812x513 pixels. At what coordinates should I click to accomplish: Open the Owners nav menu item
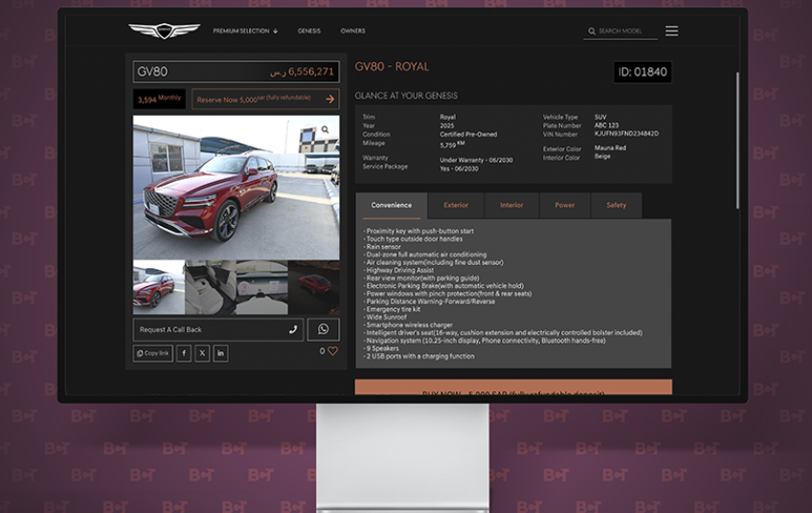[352, 31]
